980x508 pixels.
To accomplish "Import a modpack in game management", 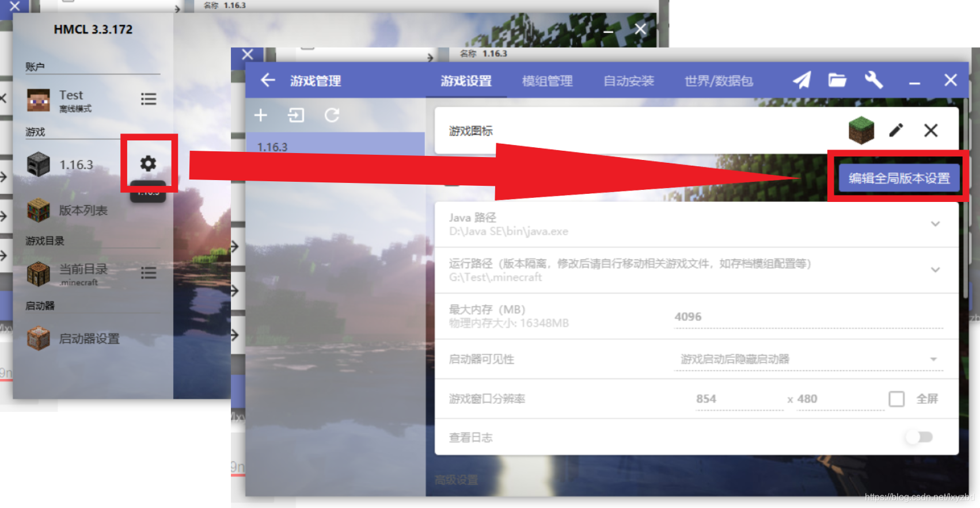I will [296, 115].
